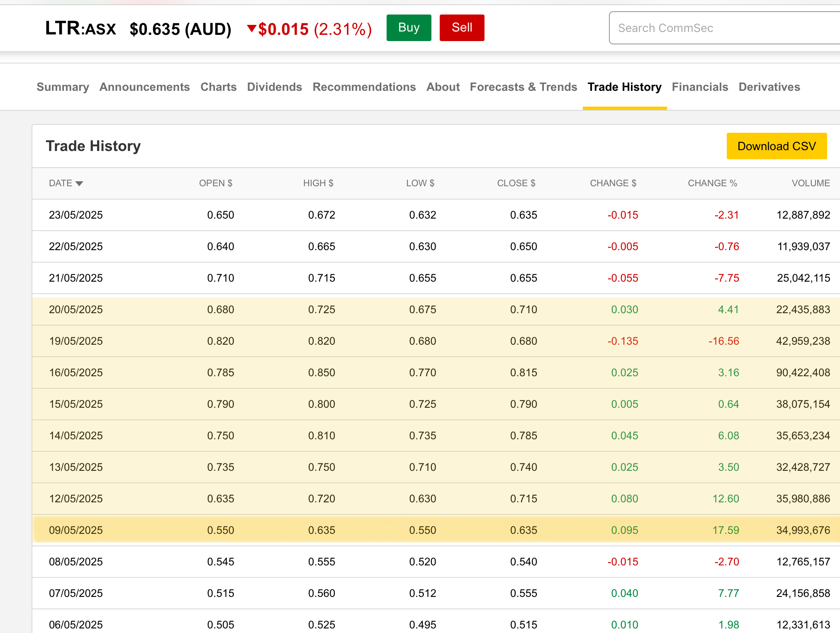Download the trade history CSV
Image resolution: width=840 pixels, height=633 pixels.
pyautogui.click(x=777, y=146)
